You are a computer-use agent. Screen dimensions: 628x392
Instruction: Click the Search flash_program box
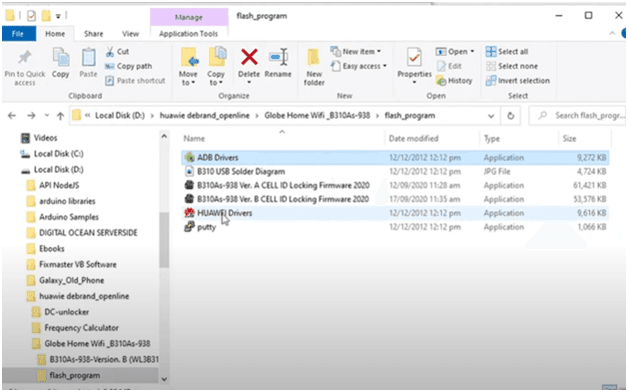(577, 116)
